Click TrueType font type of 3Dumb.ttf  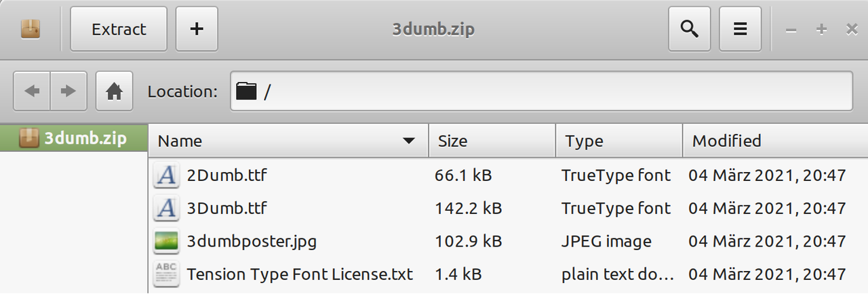(x=616, y=209)
